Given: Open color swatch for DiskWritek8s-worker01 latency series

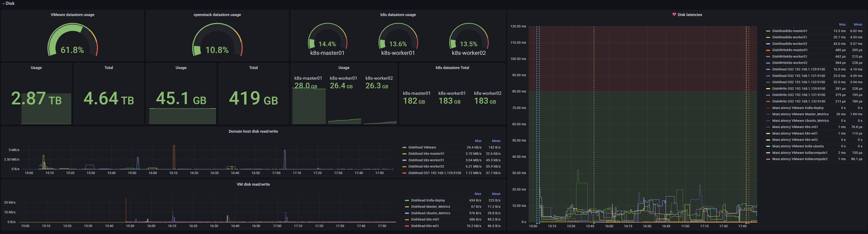Looking at the screenshot, I should pyautogui.click(x=768, y=57).
